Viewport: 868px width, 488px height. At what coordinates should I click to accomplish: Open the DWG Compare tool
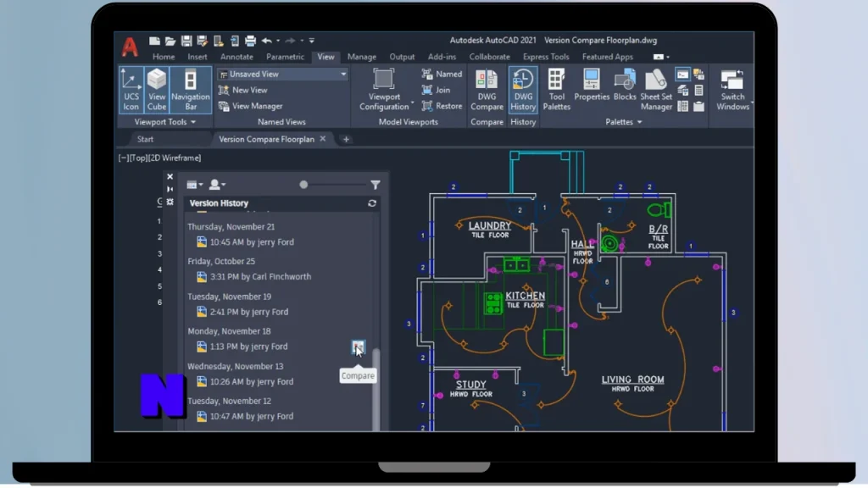click(487, 89)
